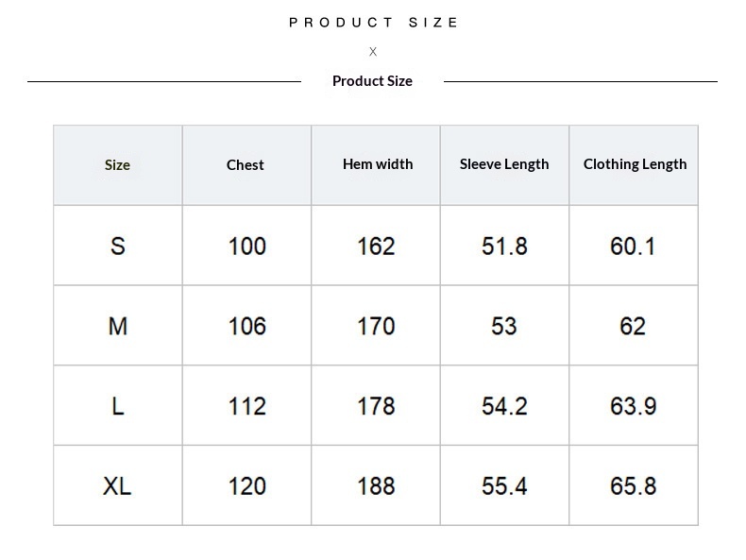746x560 pixels.
Task: Click the bold Product Size subtitle
Action: tap(372, 81)
